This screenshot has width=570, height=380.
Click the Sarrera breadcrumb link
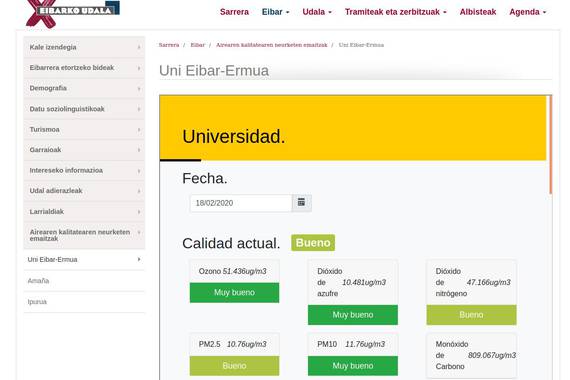tap(169, 45)
